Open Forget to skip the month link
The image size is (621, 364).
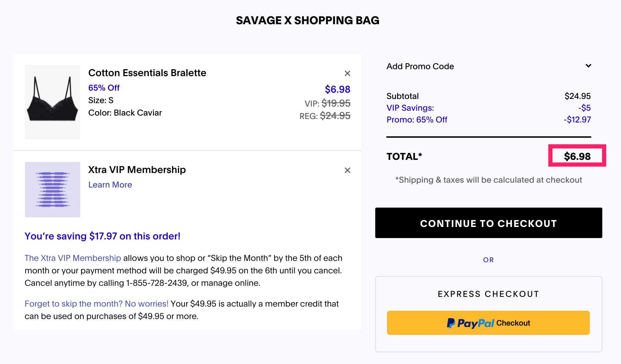[x=96, y=303]
